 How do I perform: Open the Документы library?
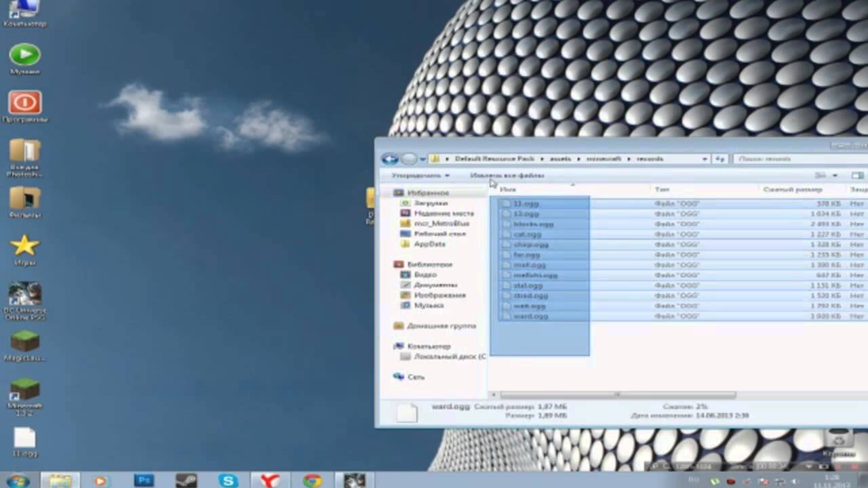(x=435, y=285)
